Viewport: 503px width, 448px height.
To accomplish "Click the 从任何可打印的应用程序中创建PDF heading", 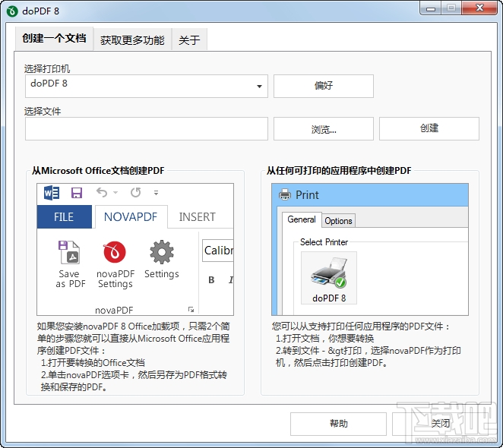I will point(339,170).
